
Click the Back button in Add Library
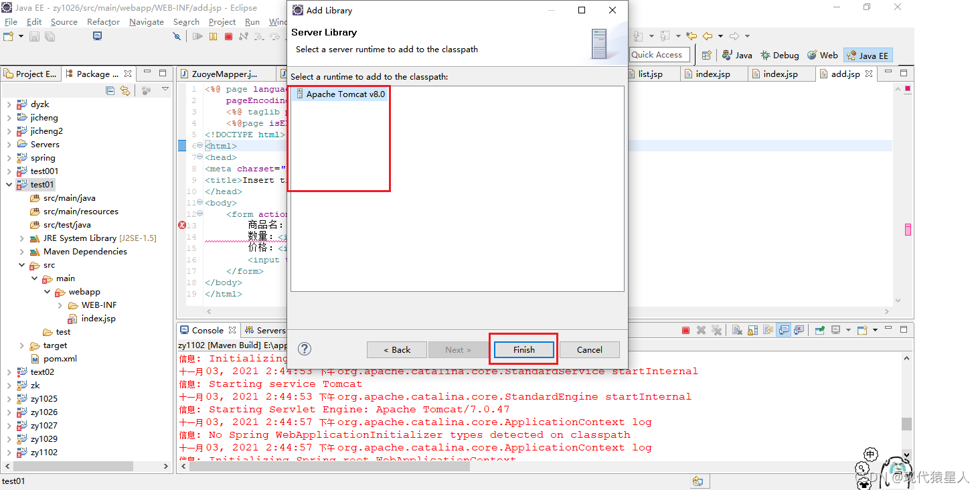click(396, 349)
